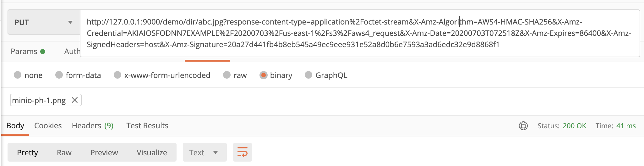
Task: Remove the minio-ph-1.png file attachment
Action: tap(74, 100)
